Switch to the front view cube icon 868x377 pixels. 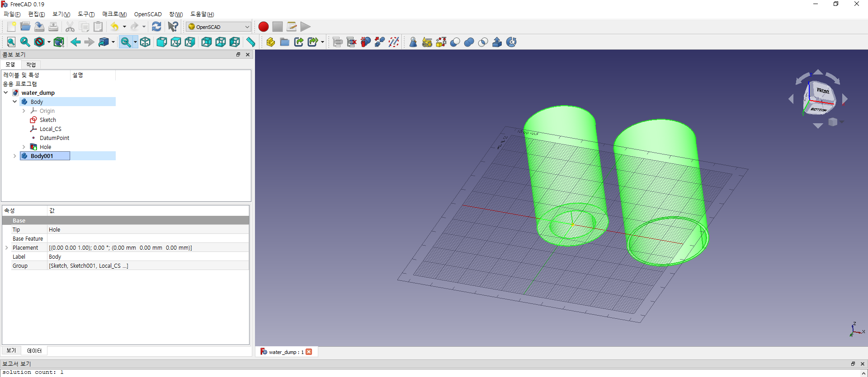[162, 42]
